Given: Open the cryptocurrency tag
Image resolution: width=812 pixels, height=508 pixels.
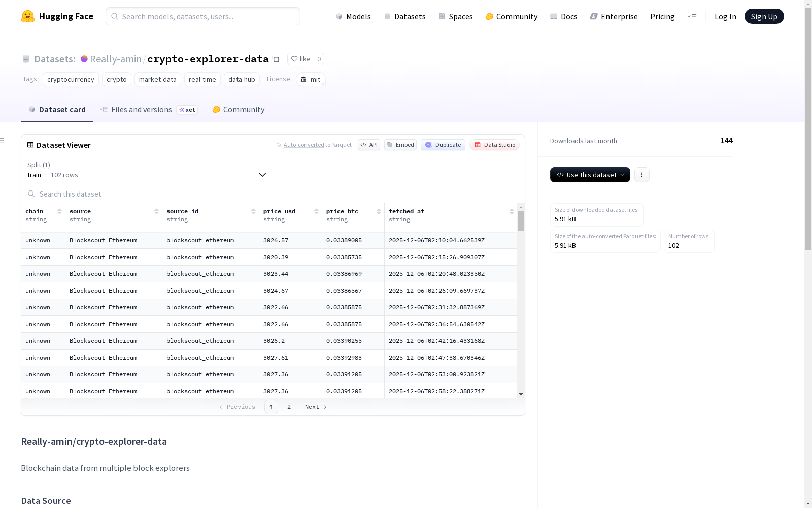Looking at the screenshot, I should coord(71,79).
